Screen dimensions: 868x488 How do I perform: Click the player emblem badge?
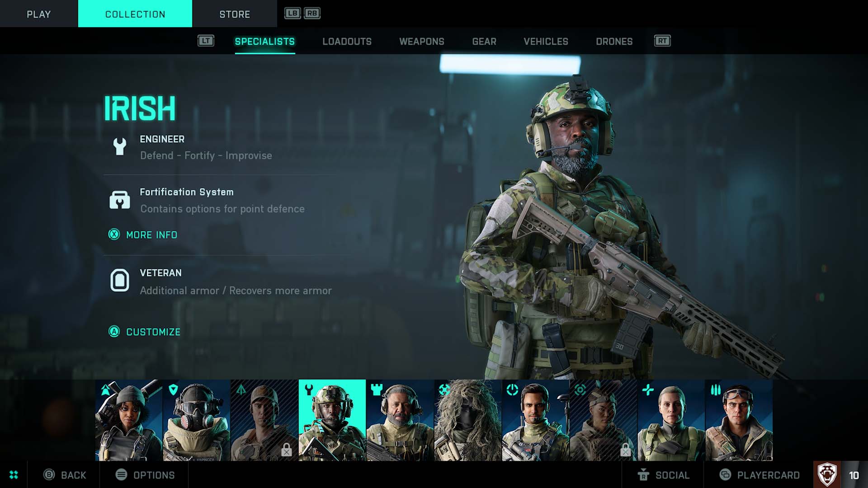point(827,474)
